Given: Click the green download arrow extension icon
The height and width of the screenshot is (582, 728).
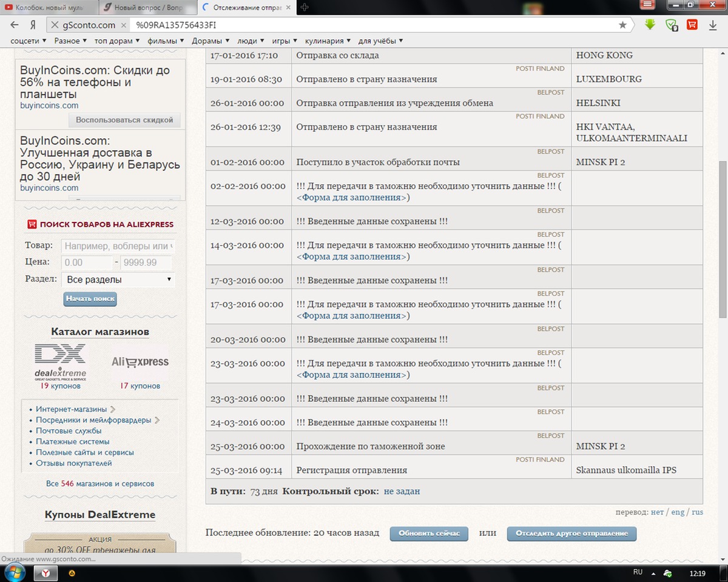Looking at the screenshot, I should [x=650, y=25].
